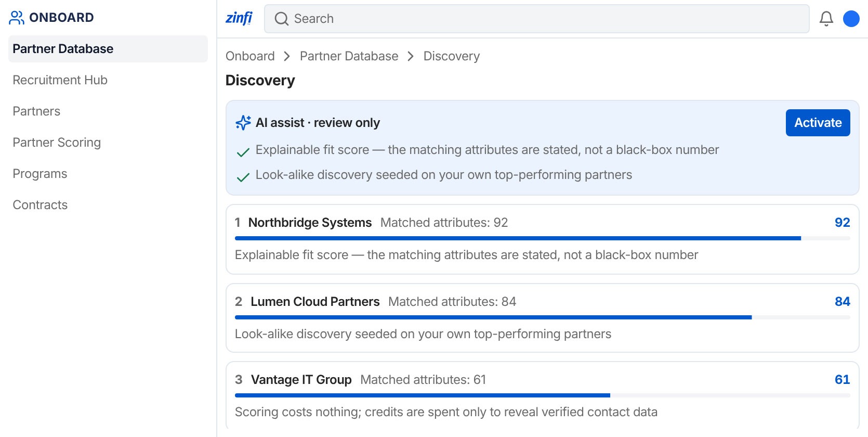Screen dimensions: 868x437
Task: Click the "AI assist · review only" title
Action: 318,123
